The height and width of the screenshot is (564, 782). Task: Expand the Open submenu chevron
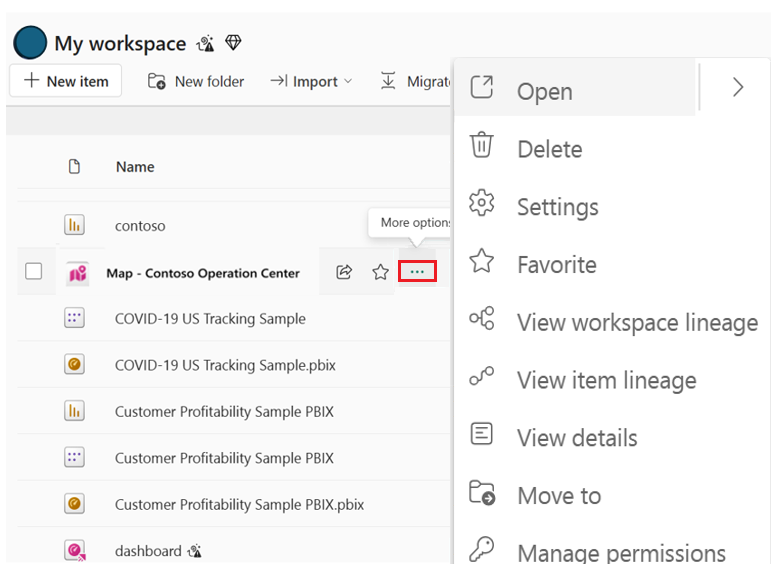[738, 88]
